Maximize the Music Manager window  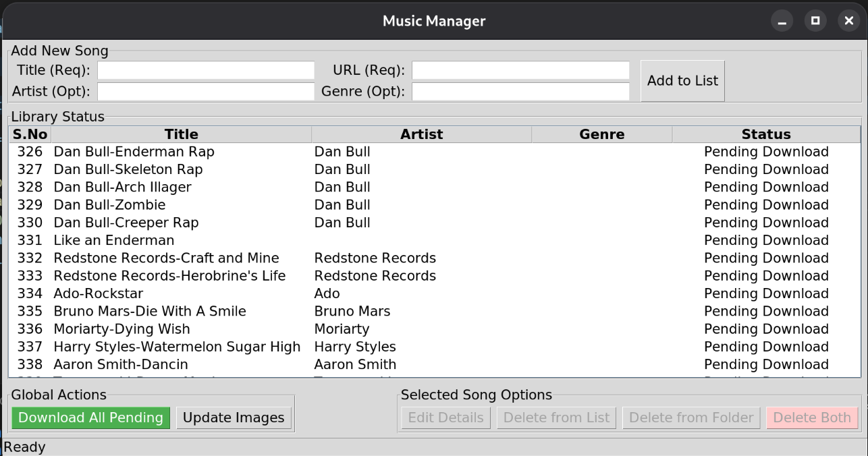(815, 21)
